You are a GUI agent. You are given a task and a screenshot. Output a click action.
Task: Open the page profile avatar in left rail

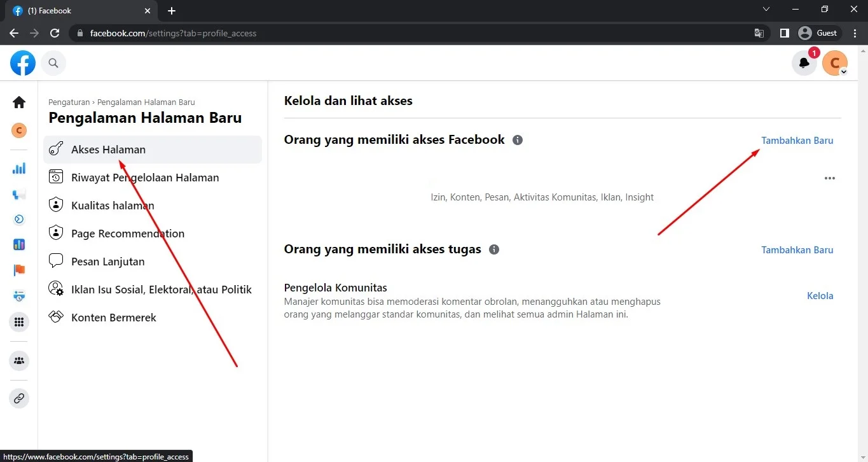tap(19, 130)
